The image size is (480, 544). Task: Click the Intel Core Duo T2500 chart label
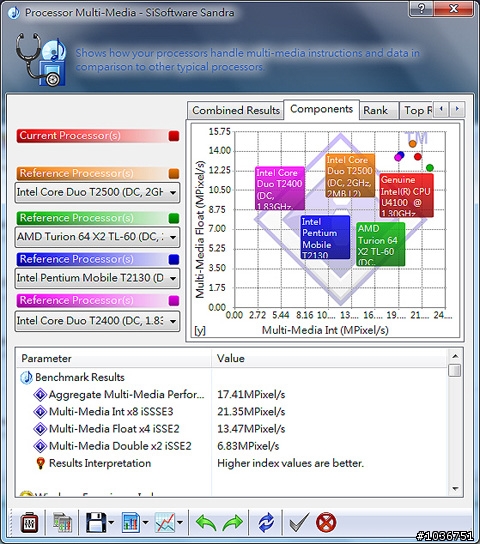[x=350, y=176]
